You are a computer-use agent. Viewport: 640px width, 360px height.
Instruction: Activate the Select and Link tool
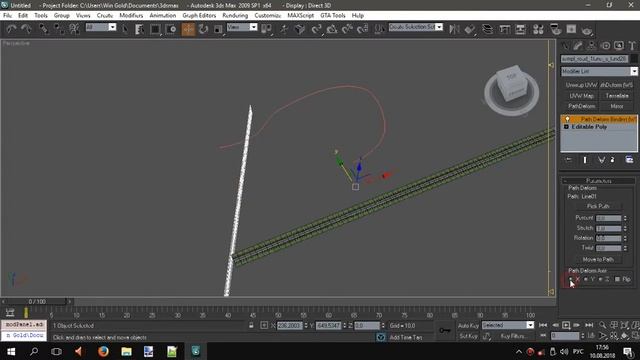click(43, 29)
